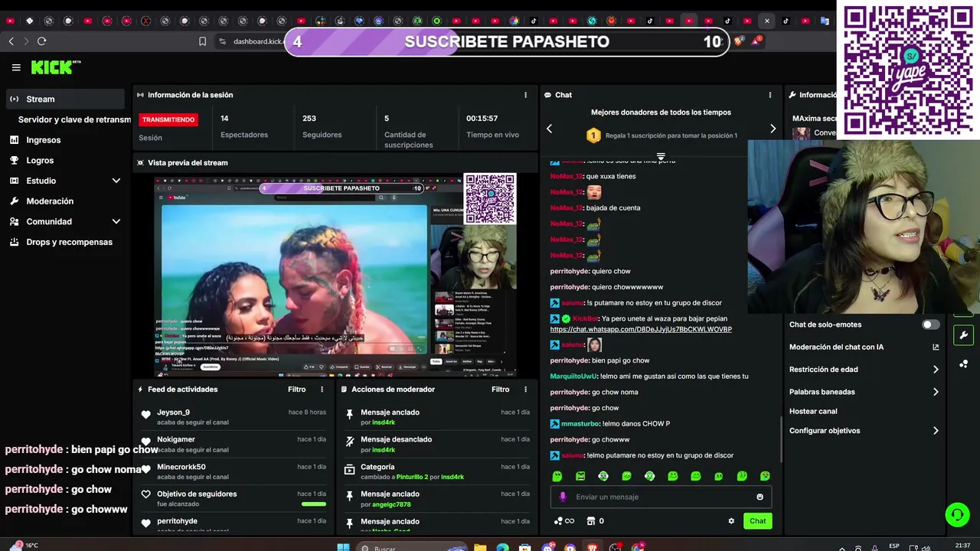This screenshot has height=551, width=980.
Task: Click the channel points infinity icon
Action: click(x=564, y=521)
